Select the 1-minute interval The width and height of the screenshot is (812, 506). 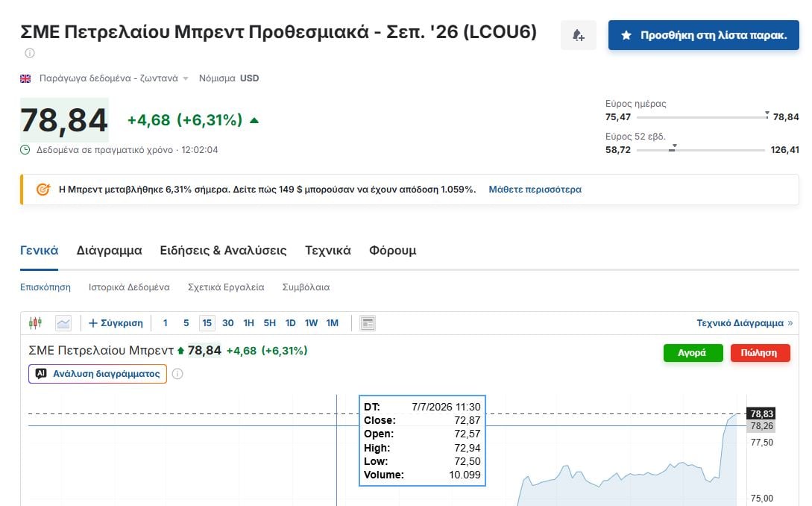click(166, 323)
